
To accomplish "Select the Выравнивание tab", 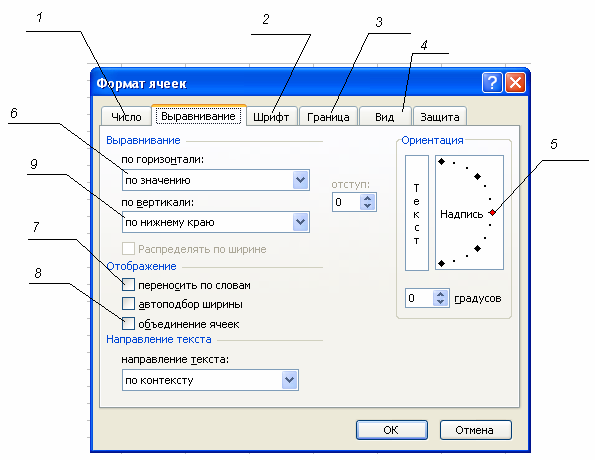I will [x=198, y=116].
